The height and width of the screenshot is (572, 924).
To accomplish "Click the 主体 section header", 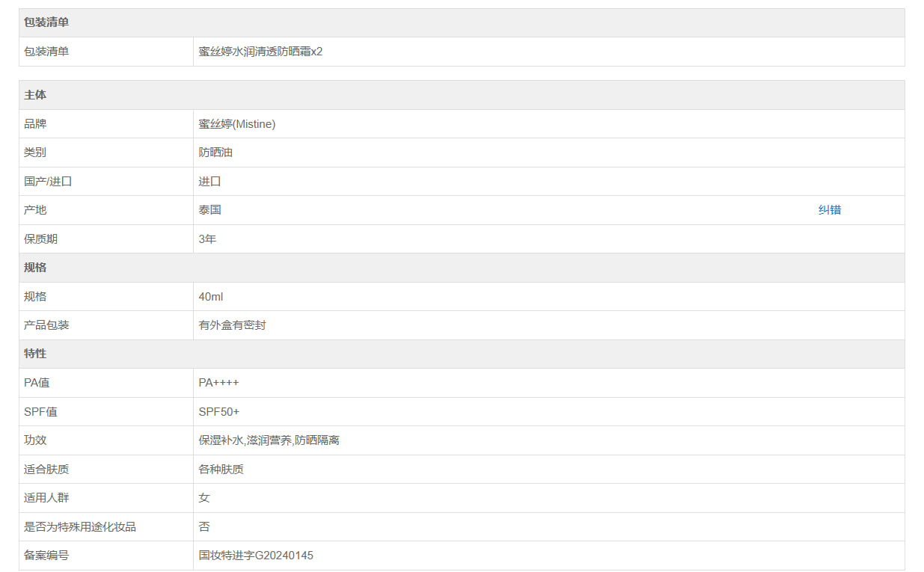I will (35, 95).
